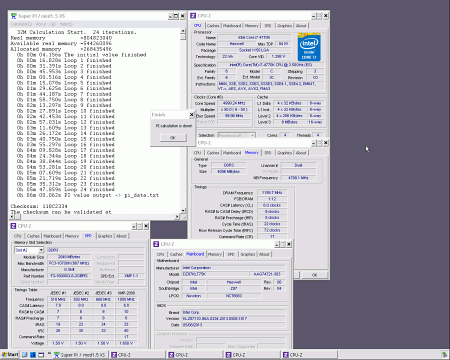Screen dimensions: 450x360
Task: Click the Checksum line in Super PI
Action: pyautogui.click(x=39, y=206)
